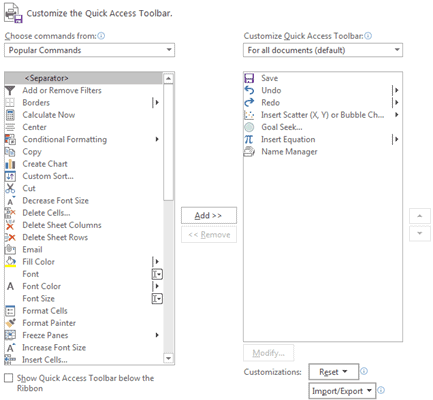433x400 pixels.
Task: Select the Save floppy disk icon
Action: click(249, 78)
